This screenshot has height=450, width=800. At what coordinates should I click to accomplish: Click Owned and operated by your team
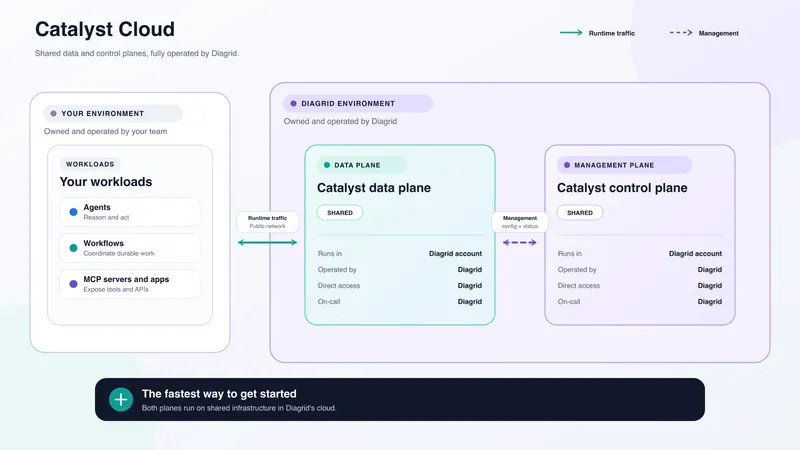tap(105, 131)
